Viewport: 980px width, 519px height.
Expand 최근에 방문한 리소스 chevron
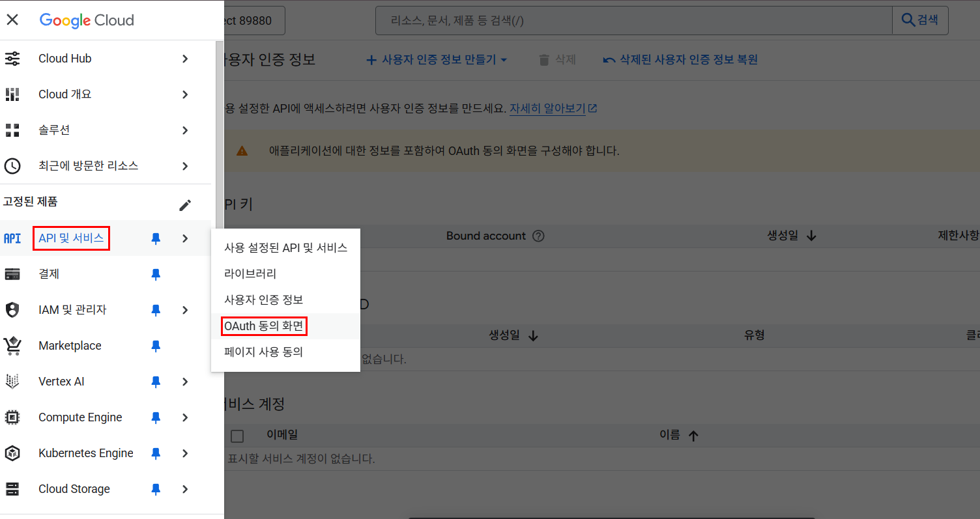point(185,166)
